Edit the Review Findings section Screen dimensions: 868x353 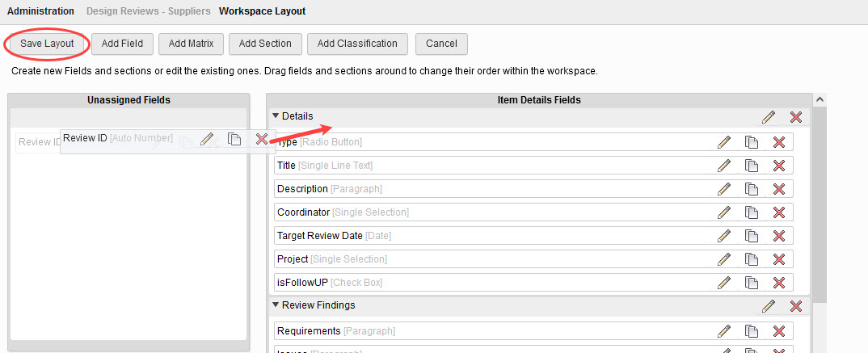click(769, 306)
